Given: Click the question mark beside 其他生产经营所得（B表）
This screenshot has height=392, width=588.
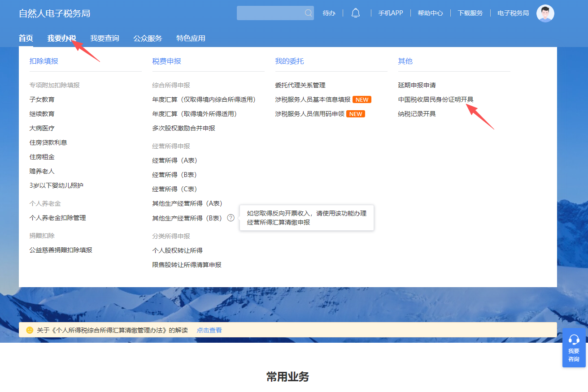Looking at the screenshot, I should 230,218.
